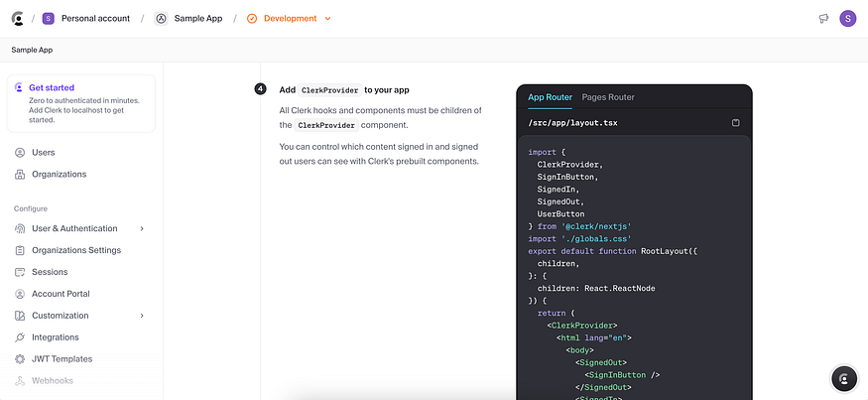The image size is (868, 400).
Task: Click the Users sidebar icon
Action: [20, 152]
